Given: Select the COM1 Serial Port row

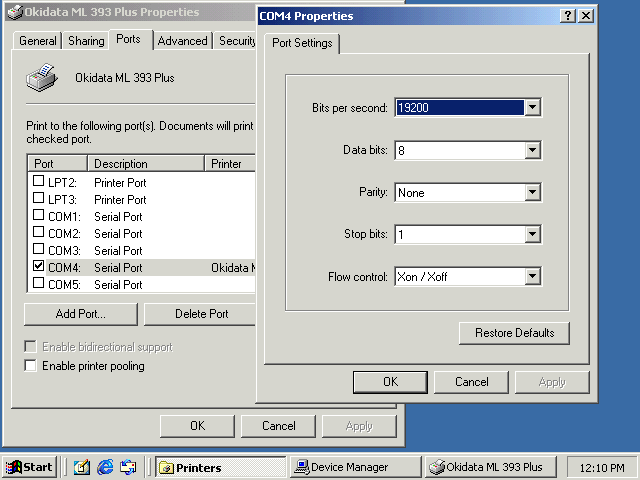Looking at the screenshot, I should pos(118,216).
